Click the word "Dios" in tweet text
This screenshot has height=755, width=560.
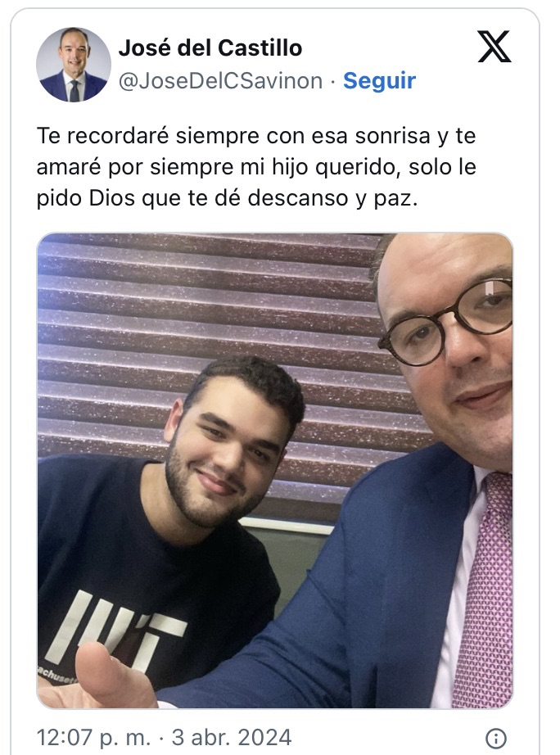pos(112,198)
